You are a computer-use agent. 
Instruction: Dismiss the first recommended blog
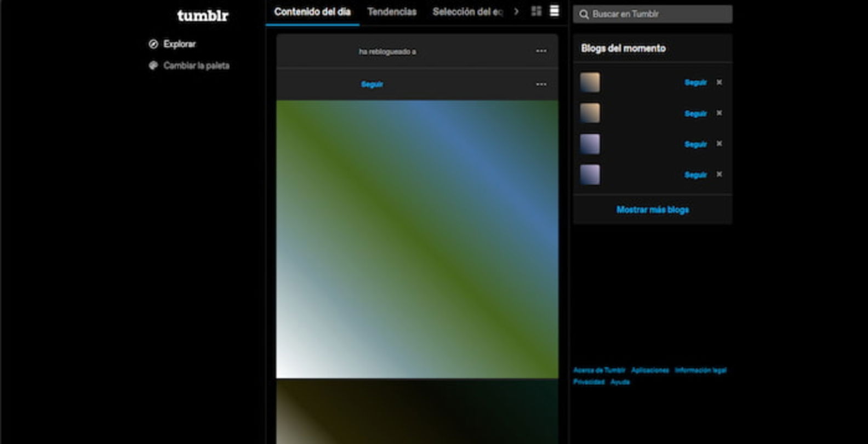tap(719, 82)
